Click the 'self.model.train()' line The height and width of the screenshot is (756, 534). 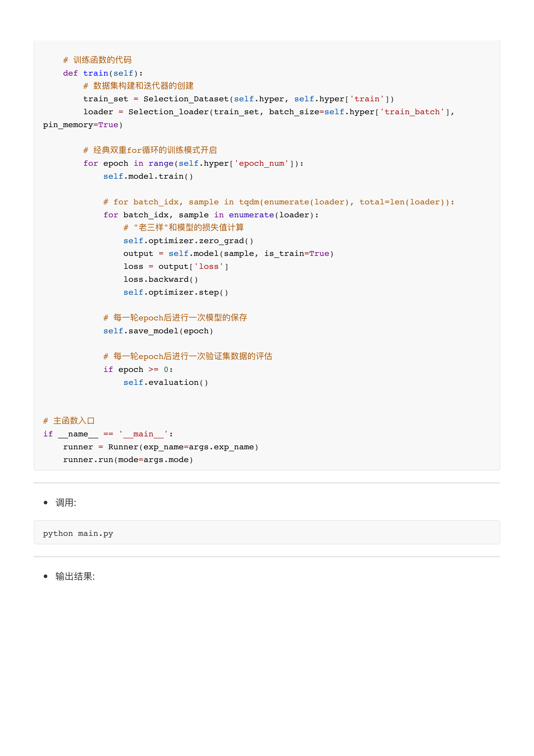coord(148,177)
